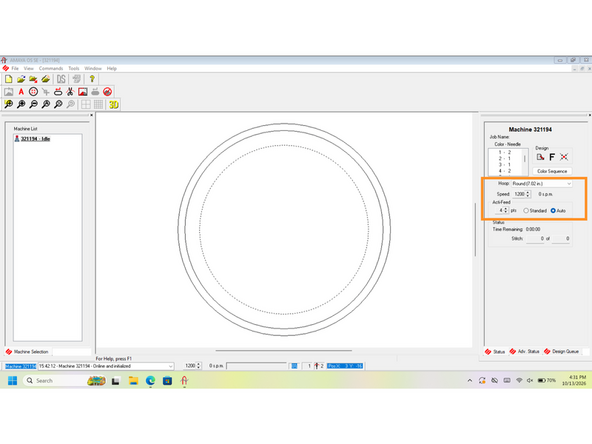The image size is (592, 444).
Task: Open the Commands menu
Action: pyautogui.click(x=51, y=68)
